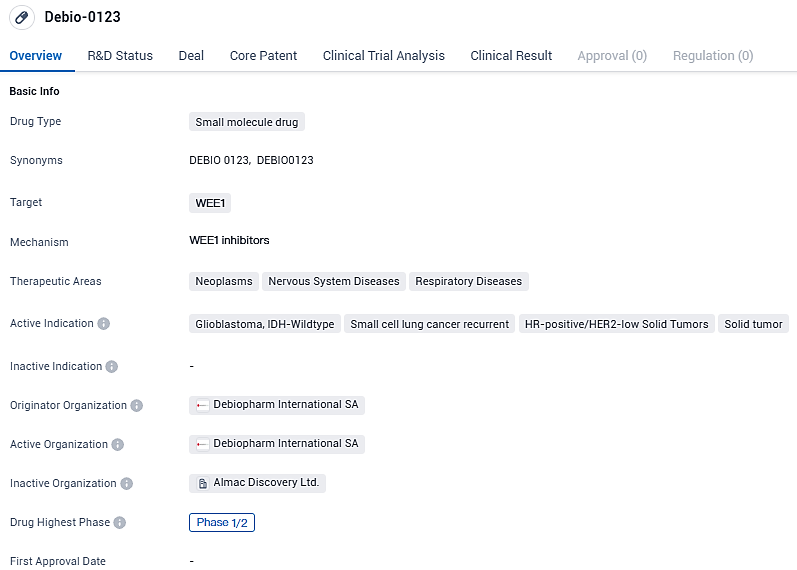Click info icon next to Active Indication
This screenshot has width=797, height=570.
[104, 324]
